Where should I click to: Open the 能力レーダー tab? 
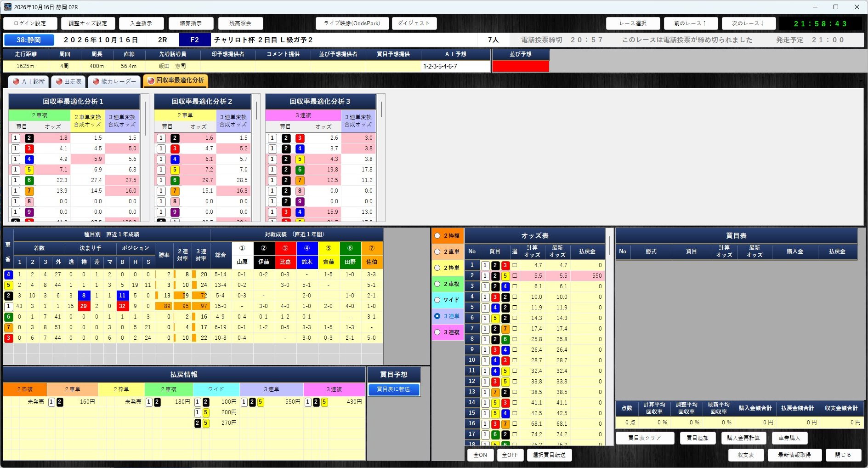point(114,81)
